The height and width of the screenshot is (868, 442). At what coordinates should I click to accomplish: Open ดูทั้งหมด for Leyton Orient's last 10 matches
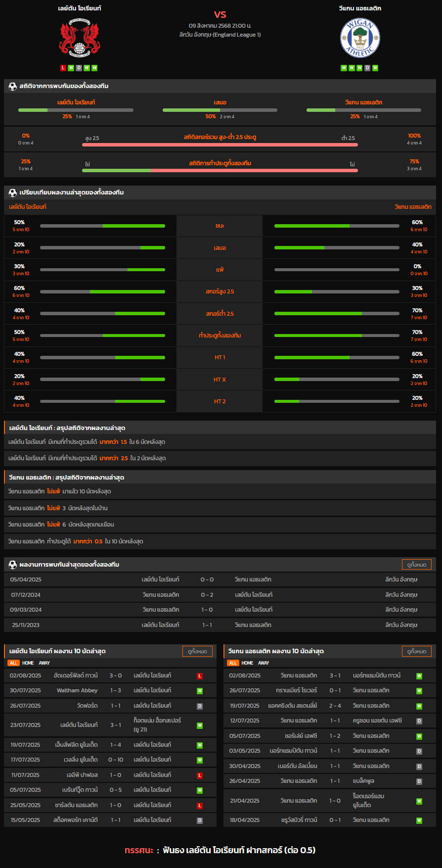197,651
